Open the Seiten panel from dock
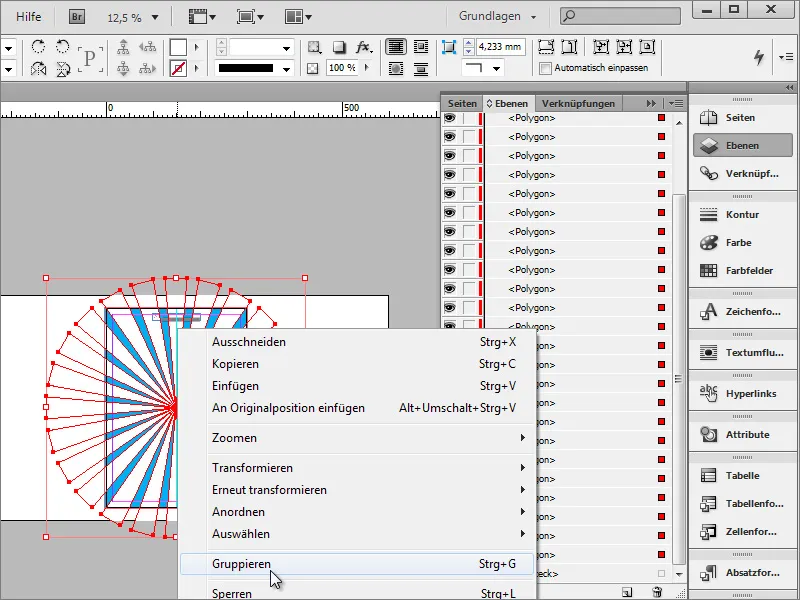 [x=742, y=118]
